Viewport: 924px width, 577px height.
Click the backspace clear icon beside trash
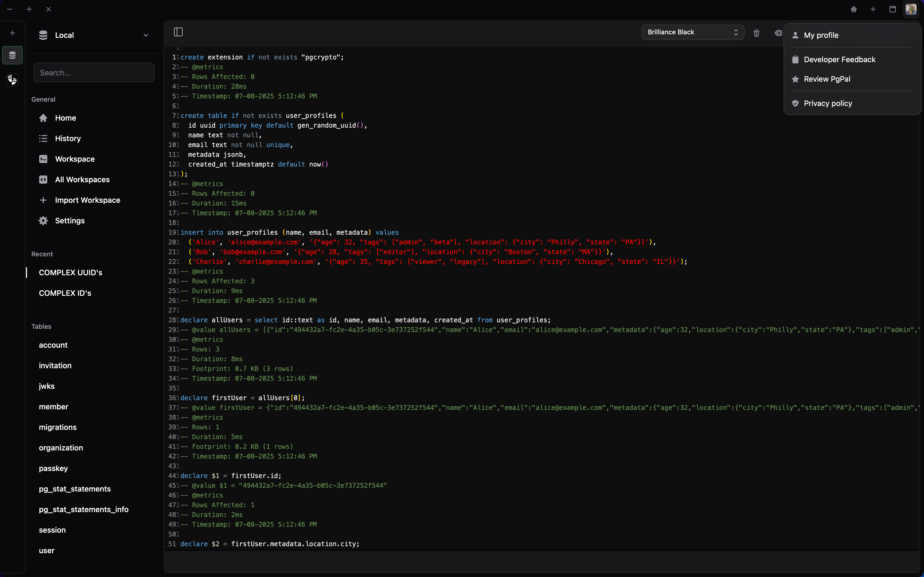pos(778,33)
